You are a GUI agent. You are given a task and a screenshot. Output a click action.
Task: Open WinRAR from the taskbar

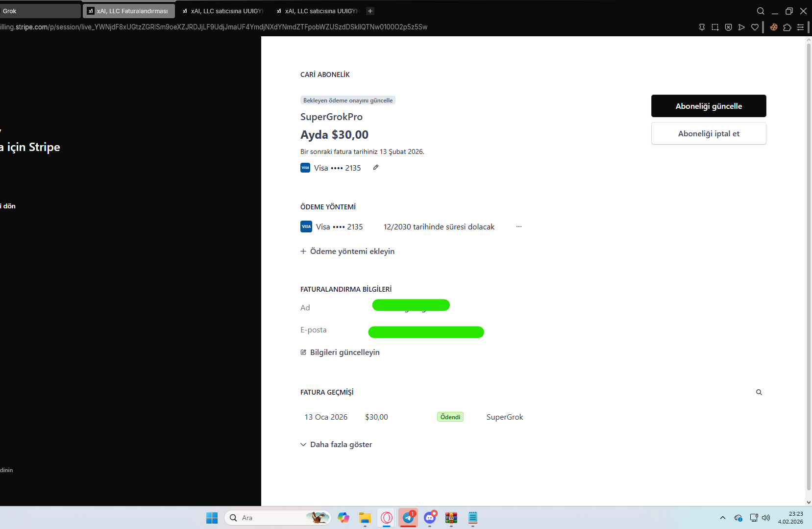[451, 518]
